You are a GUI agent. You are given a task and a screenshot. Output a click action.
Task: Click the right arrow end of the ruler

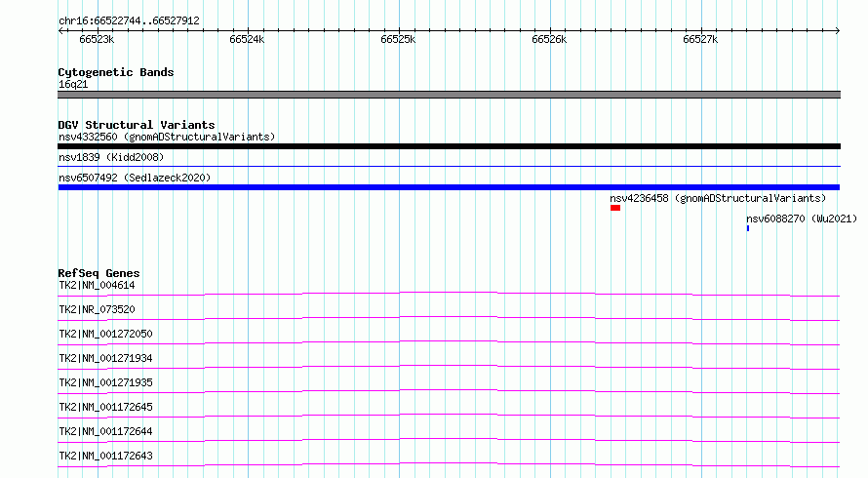click(838, 30)
